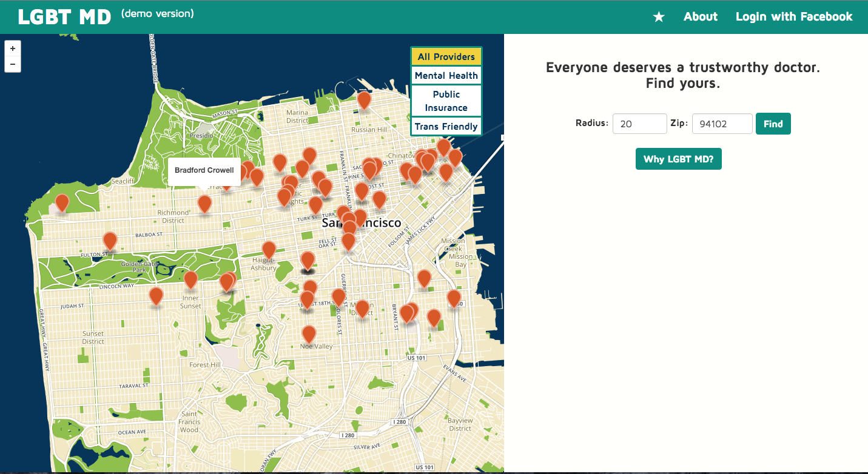This screenshot has width=868, height=474.
Task: Zoom out the map with minus button
Action: pos(13,64)
